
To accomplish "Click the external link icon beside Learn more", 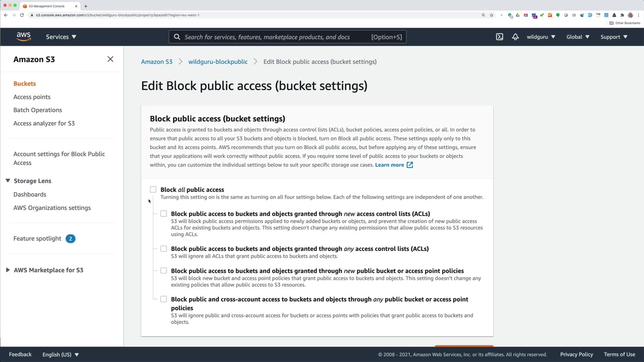I will click(x=410, y=165).
